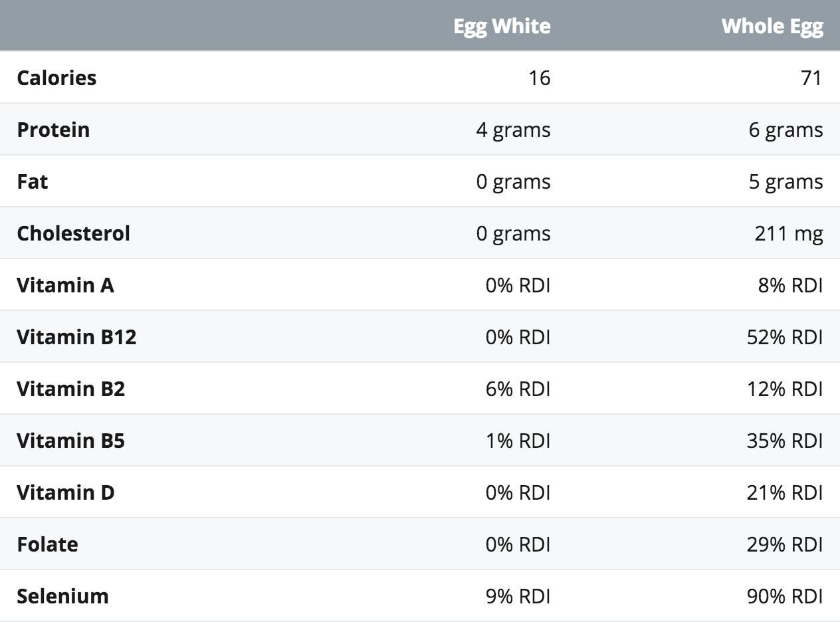Select the Vitamin D row label
Viewport: 840px width, 622px height.
pyautogui.click(x=65, y=492)
